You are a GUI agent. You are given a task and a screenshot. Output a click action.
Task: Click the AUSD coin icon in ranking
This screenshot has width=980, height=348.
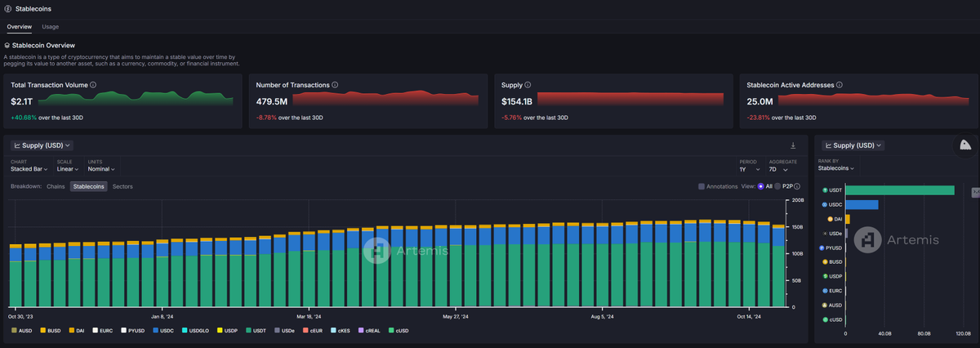pos(825,305)
